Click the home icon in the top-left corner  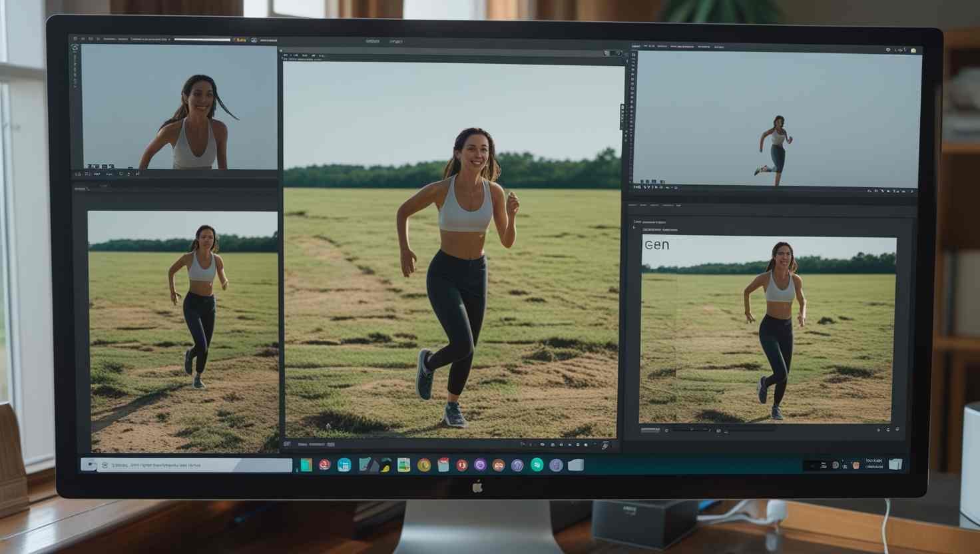click(75, 48)
